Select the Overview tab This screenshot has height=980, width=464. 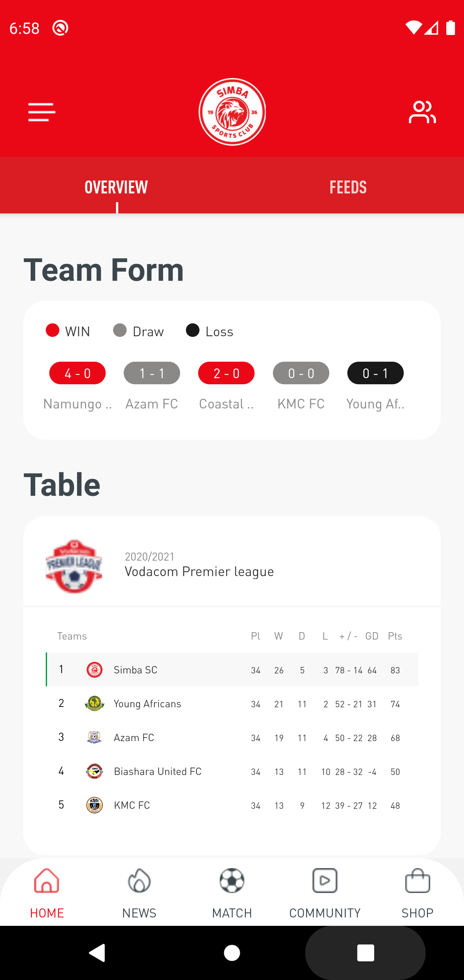[116, 187]
